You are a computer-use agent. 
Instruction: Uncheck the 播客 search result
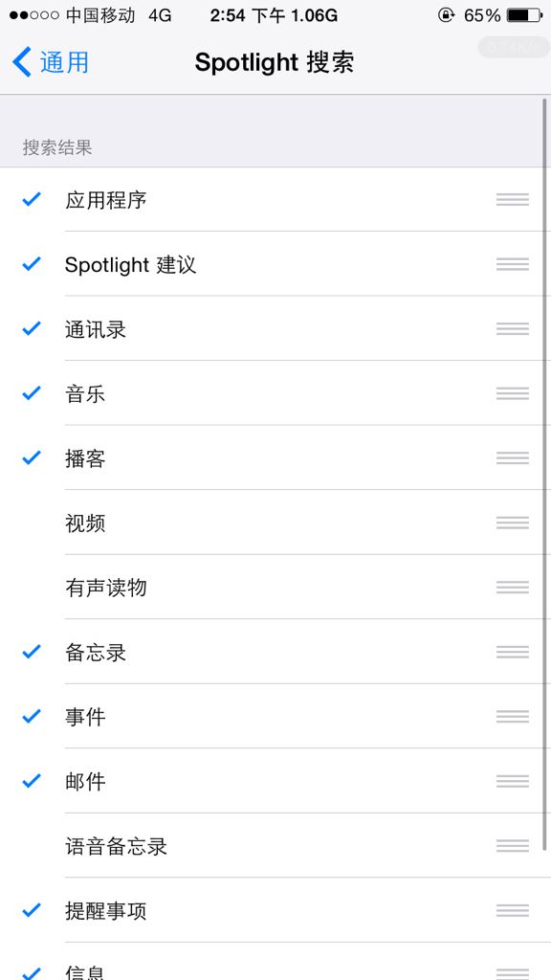[x=275, y=458]
